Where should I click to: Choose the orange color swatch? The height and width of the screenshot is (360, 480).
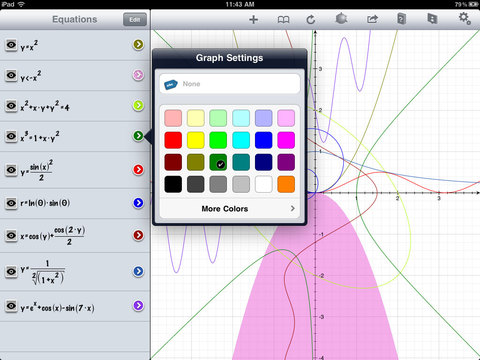tap(286, 184)
